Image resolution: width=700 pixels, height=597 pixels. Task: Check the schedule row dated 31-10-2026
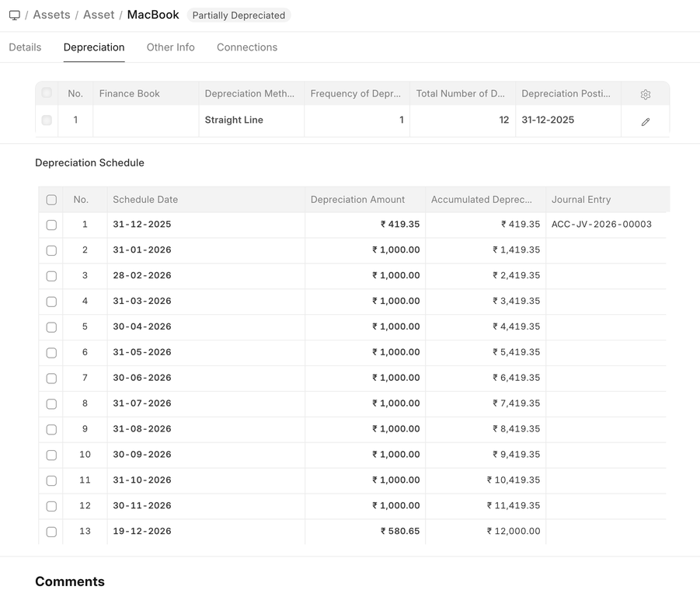point(51,480)
